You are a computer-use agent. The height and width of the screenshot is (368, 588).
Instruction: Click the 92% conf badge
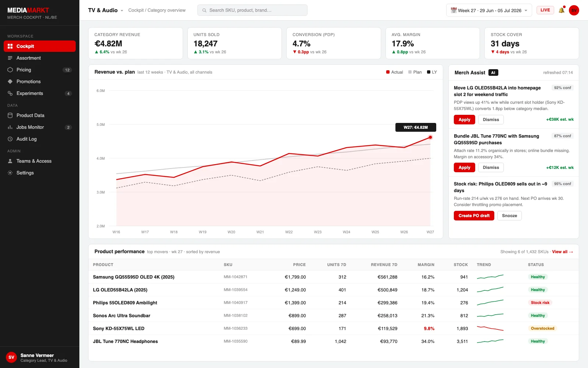pyautogui.click(x=563, y=88)
